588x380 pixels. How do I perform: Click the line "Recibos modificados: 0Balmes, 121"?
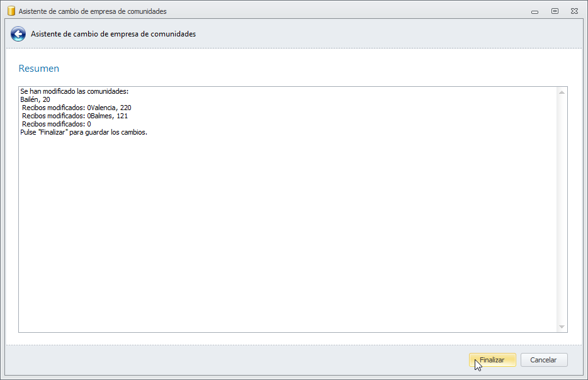75,116
